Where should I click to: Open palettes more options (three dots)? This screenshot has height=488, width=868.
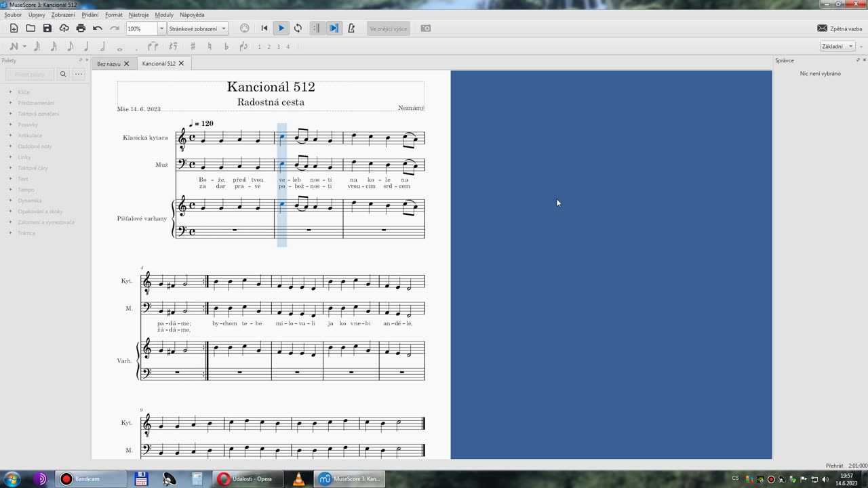[79, 74]
